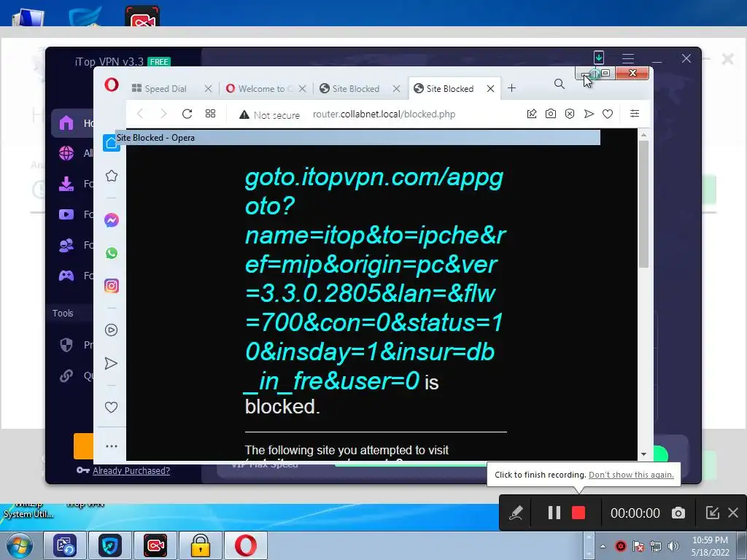Open the sidebar heart Pinboards icon
747x560 pixels.
[x=111, y=407]
